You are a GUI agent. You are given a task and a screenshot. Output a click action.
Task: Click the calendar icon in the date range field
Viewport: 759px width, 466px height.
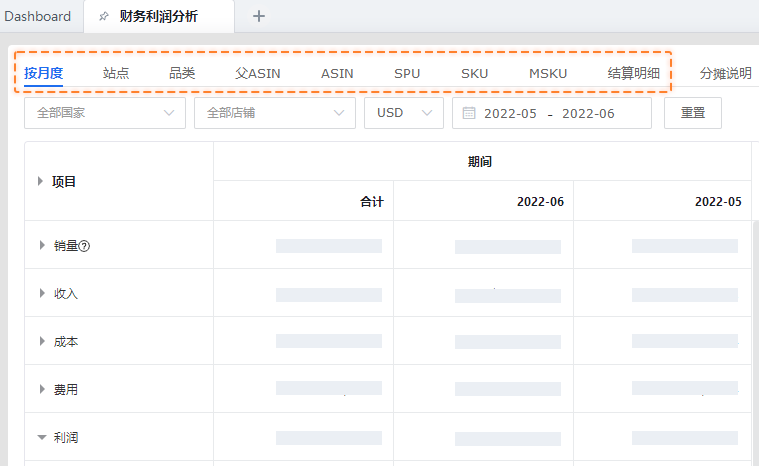(469, 113)
